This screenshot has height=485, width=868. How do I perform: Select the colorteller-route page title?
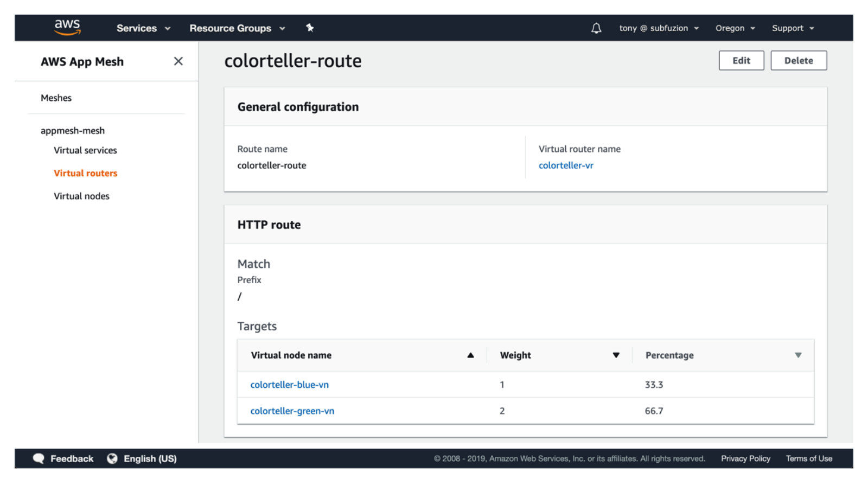[293, 61]
